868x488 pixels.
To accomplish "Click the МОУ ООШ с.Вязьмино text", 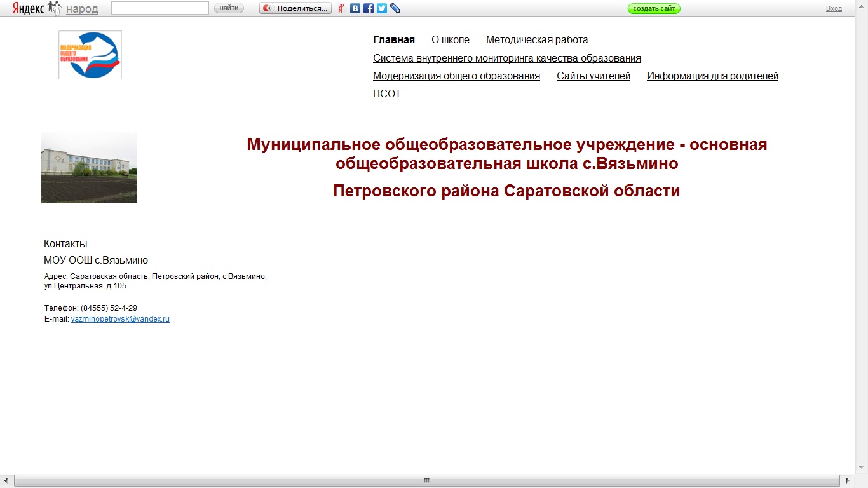I will click(96, 261).
